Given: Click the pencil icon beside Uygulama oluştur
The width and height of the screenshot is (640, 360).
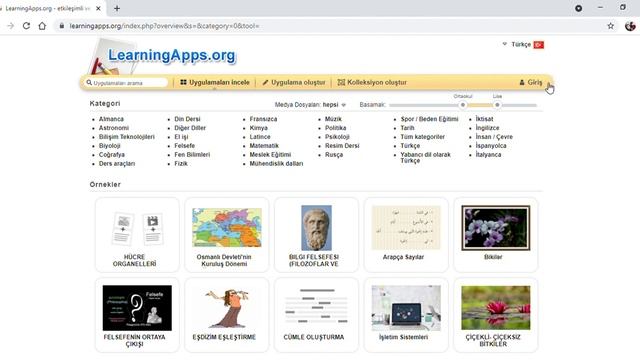Looking at the screenshot, I should [x=265, y=82].
